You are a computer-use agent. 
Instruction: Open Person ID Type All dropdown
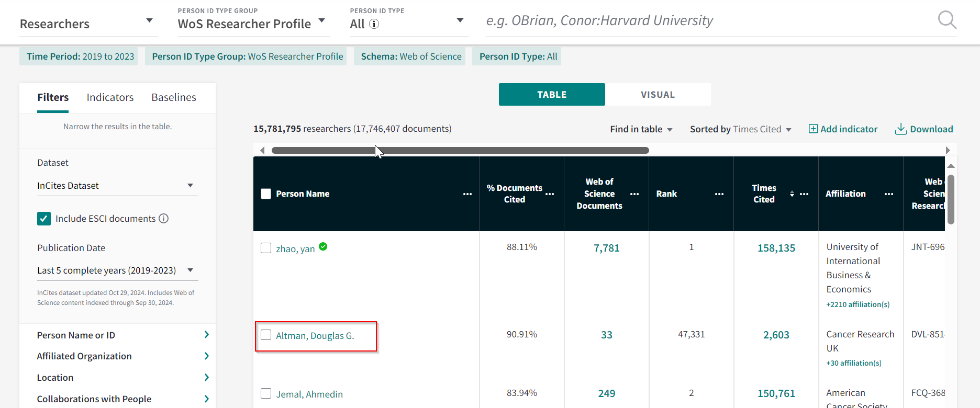409,24
